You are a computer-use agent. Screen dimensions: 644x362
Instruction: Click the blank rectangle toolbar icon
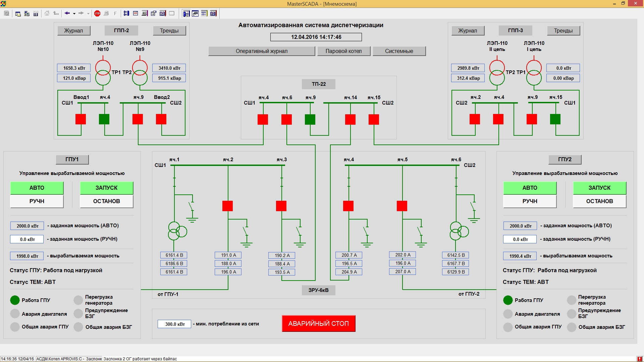[x=172, y=13]
